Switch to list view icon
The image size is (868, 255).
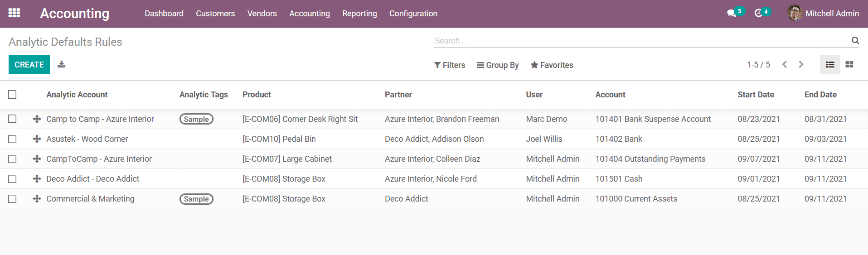(830, 65)
